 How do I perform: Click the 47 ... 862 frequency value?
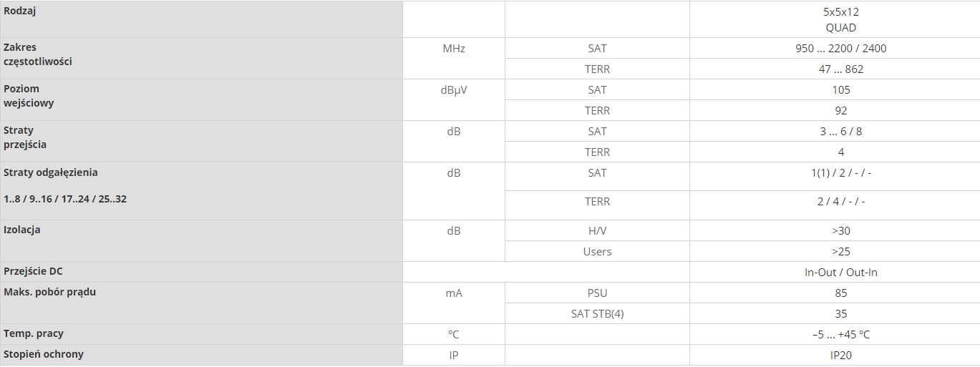[x=840, y=69]
